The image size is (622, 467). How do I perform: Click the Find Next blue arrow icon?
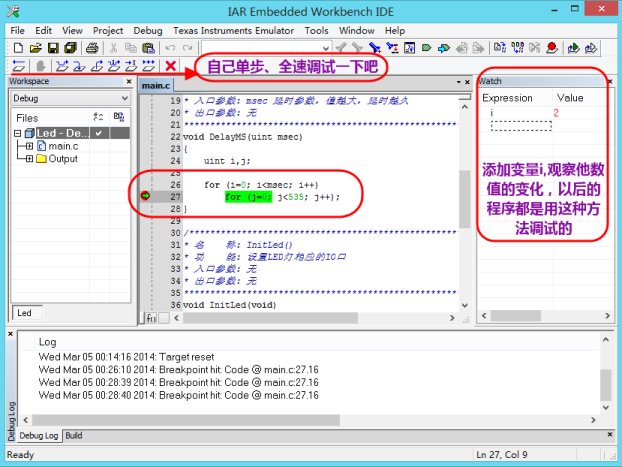coord(374,48)
